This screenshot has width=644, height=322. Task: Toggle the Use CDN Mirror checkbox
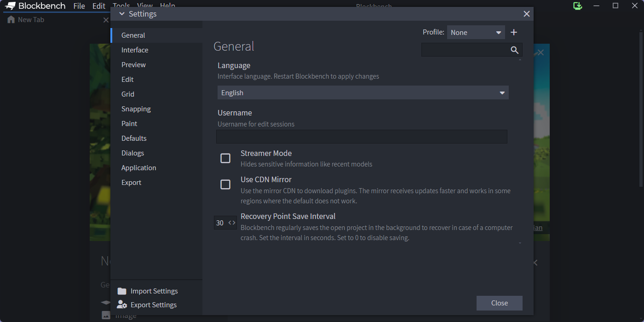click(225, 184)
